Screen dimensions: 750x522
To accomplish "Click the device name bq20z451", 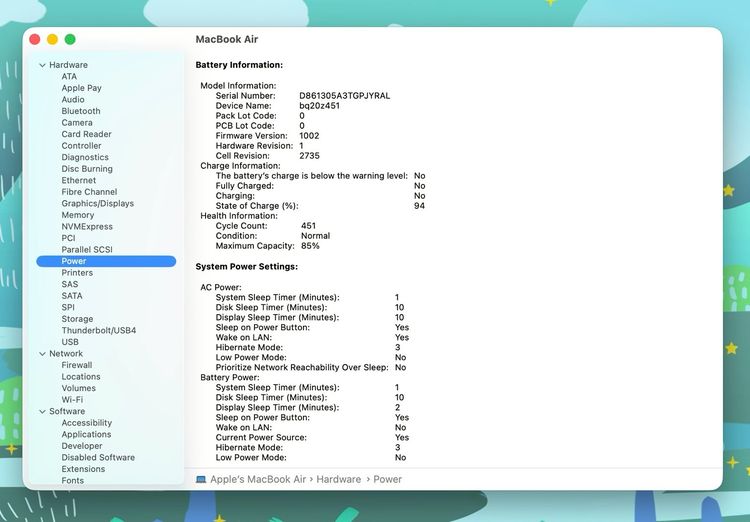I will point(319,106).
